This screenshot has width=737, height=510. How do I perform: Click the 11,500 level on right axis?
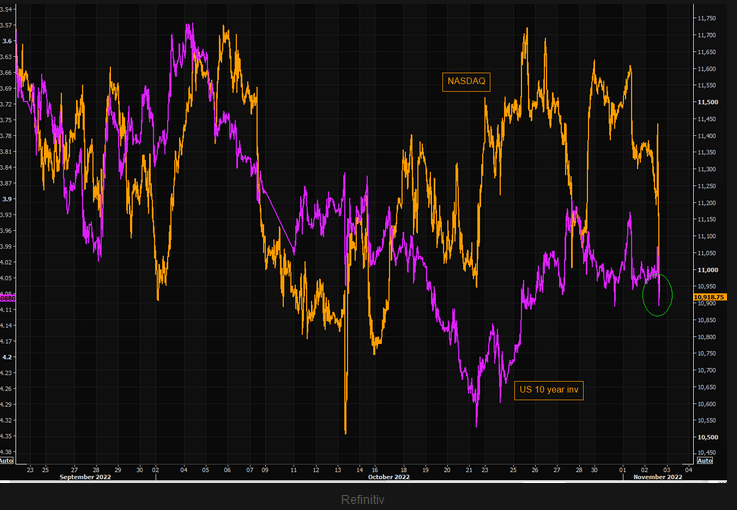(708, 102)
